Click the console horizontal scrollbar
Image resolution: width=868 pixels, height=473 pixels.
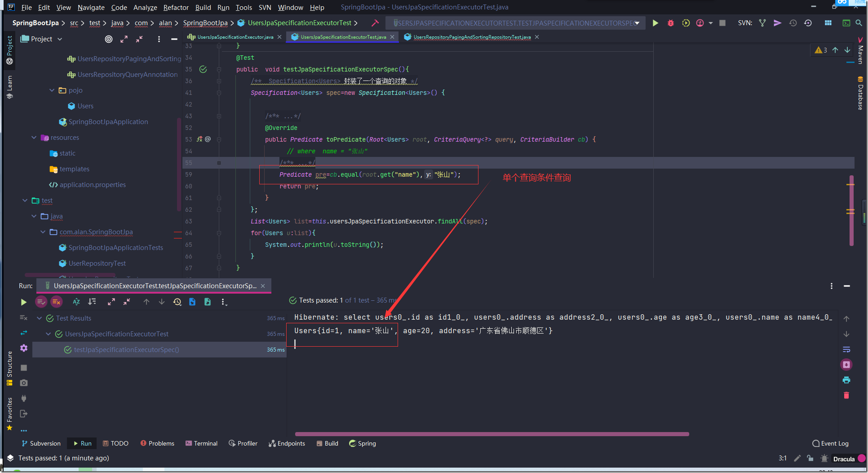492,434
